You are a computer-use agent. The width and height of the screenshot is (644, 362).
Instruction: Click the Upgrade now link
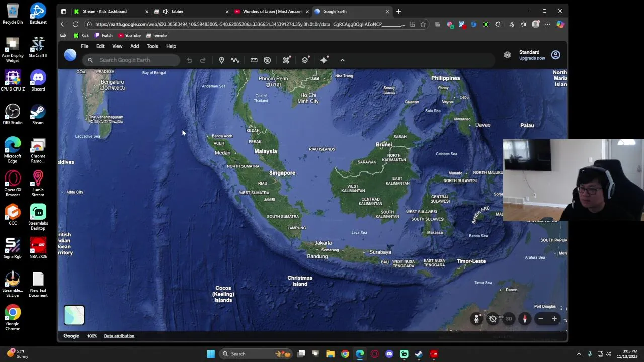click(532, 58)
